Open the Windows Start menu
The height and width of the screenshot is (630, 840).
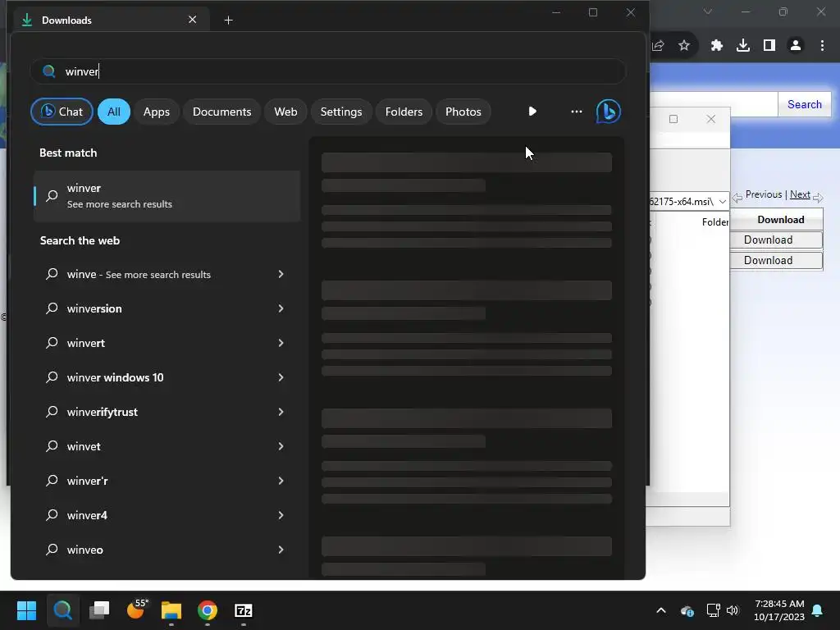click(x=26, y=610)
